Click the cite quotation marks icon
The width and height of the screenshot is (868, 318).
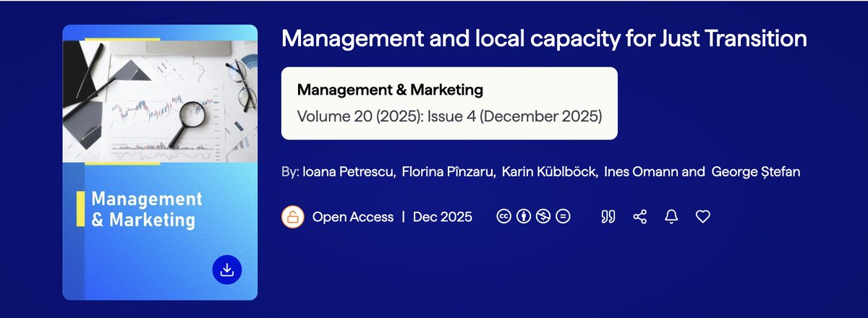click(608, 217)
